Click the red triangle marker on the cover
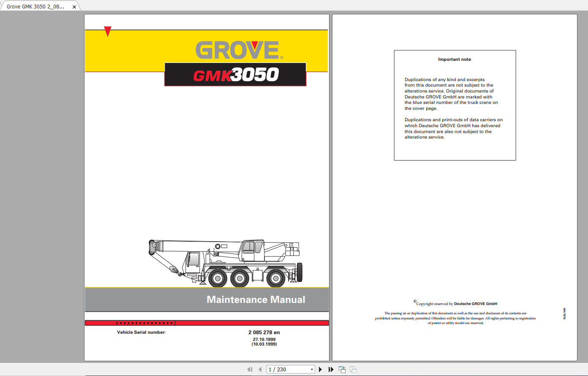 [x=108, y=31]
